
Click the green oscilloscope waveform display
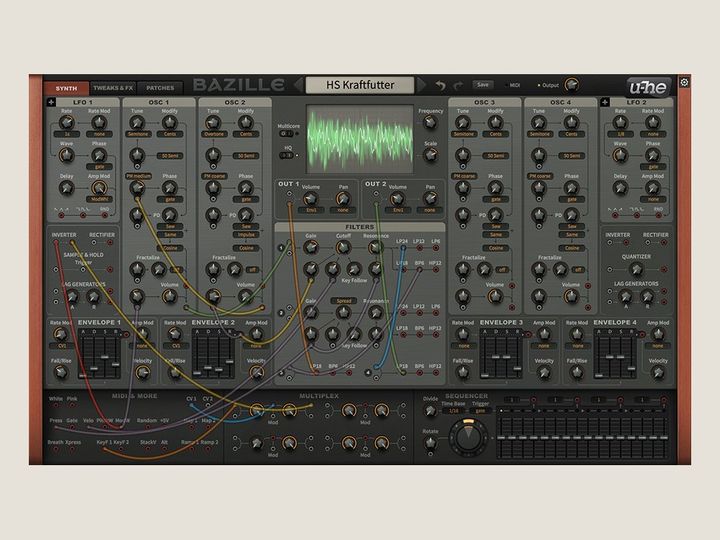360,139
